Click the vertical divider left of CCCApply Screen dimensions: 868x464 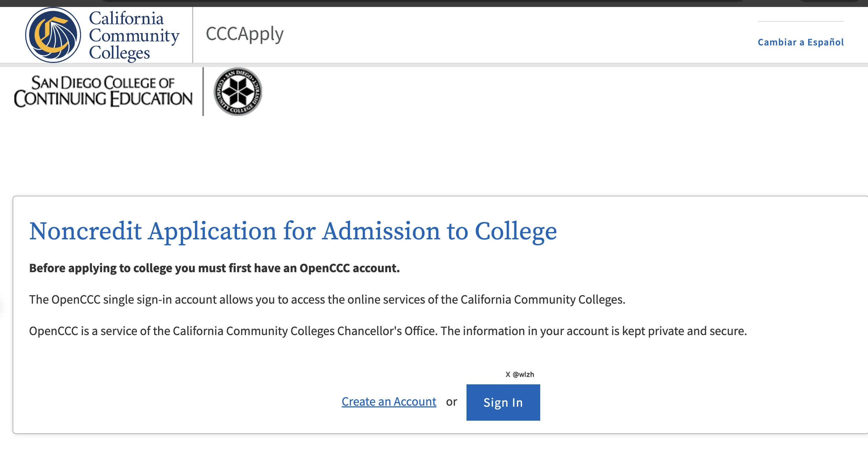[x=193, y=35]
